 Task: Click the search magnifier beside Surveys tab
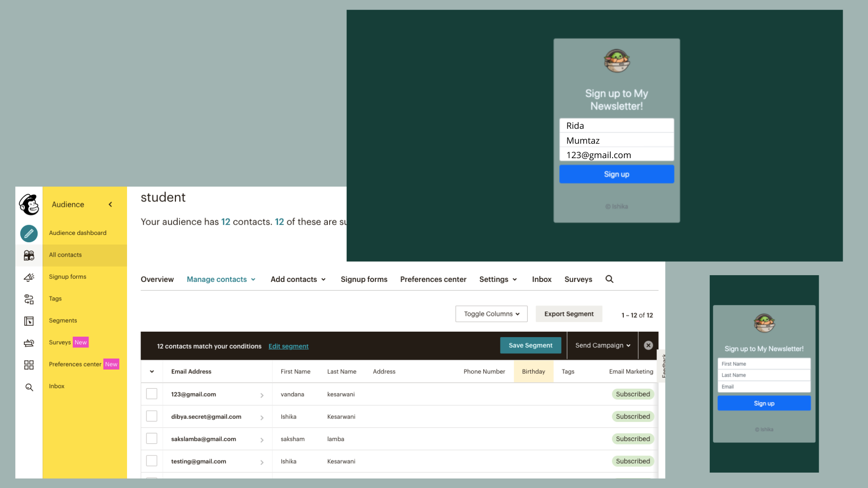pos(609,279)
